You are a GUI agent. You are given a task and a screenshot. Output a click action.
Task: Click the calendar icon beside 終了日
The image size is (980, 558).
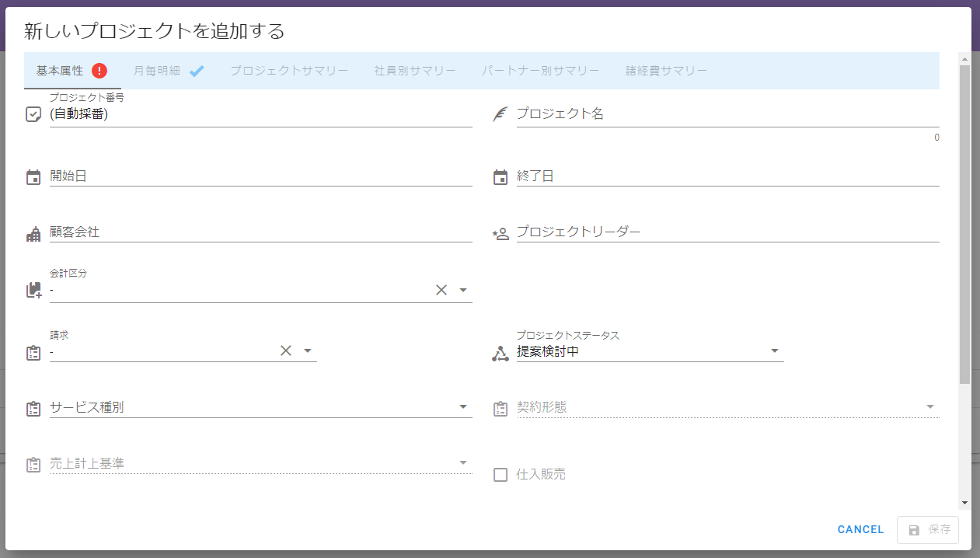point(500,177)
